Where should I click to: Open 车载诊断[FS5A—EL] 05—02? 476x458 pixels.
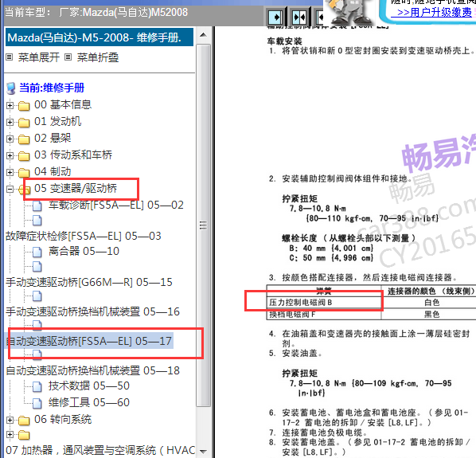116,205
